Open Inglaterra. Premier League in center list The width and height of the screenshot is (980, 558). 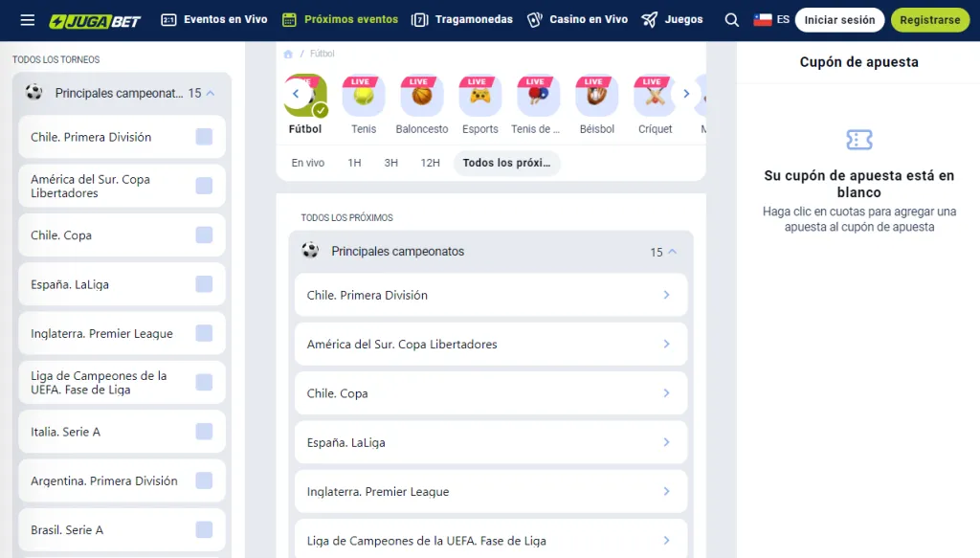490,492
